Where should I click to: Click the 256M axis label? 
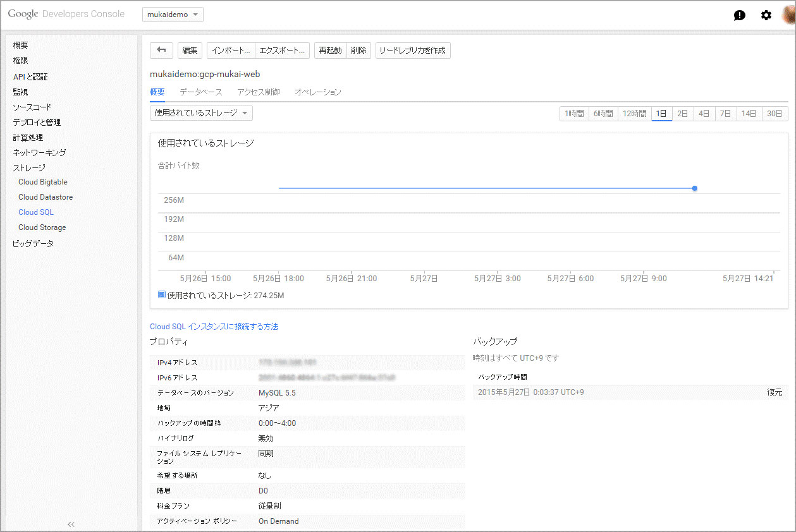pos(173,200)
